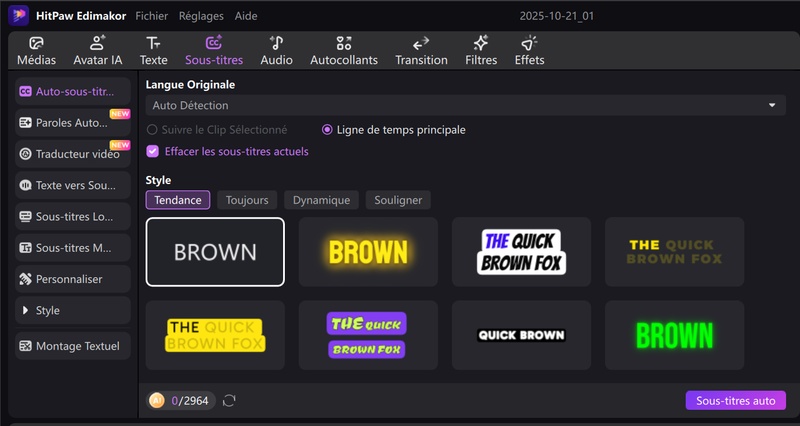
Task: Open the Fichier menu
Action: [151, 17]
